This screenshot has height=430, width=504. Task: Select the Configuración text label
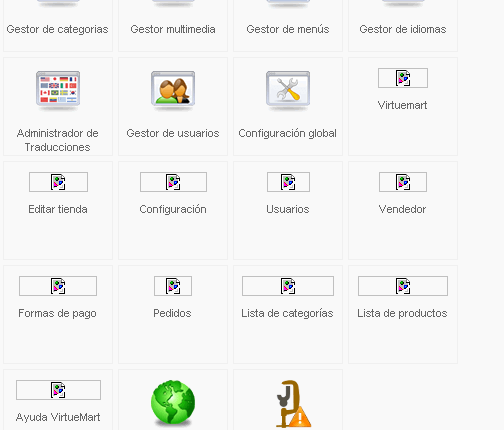point(173,209)
